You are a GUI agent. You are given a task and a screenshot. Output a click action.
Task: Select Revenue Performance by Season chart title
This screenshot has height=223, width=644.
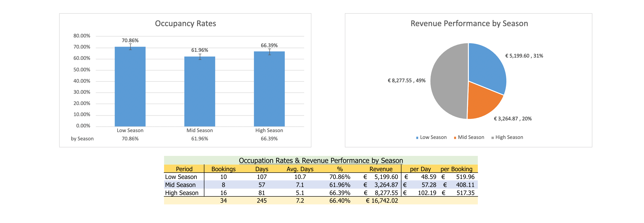[469, 24]
